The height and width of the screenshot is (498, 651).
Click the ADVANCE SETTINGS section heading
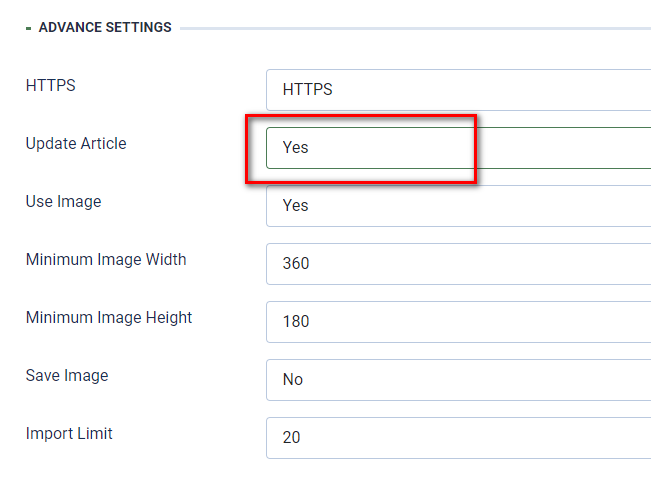[x=105, y=28]
